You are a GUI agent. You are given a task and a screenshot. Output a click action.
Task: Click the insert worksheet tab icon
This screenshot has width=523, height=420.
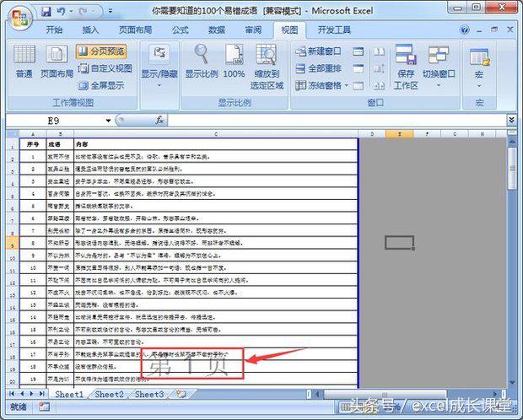pyautogui.click(x=181, y=394)
